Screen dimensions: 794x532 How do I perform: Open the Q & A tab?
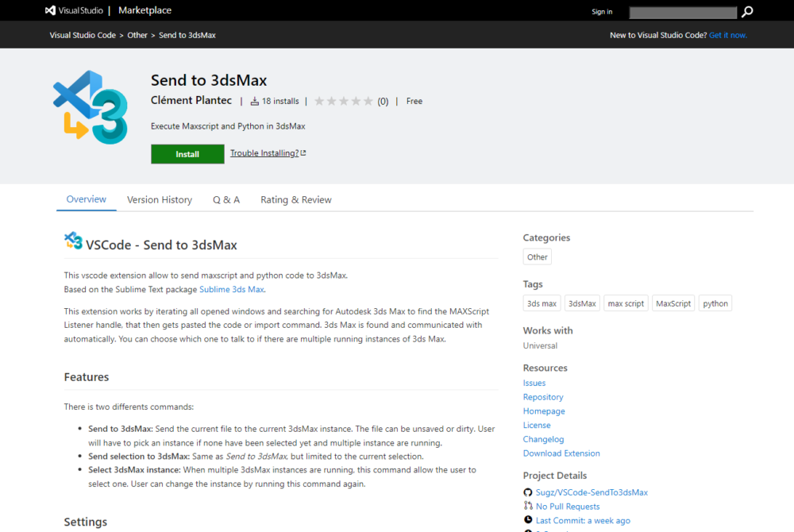tap(226, 200)
